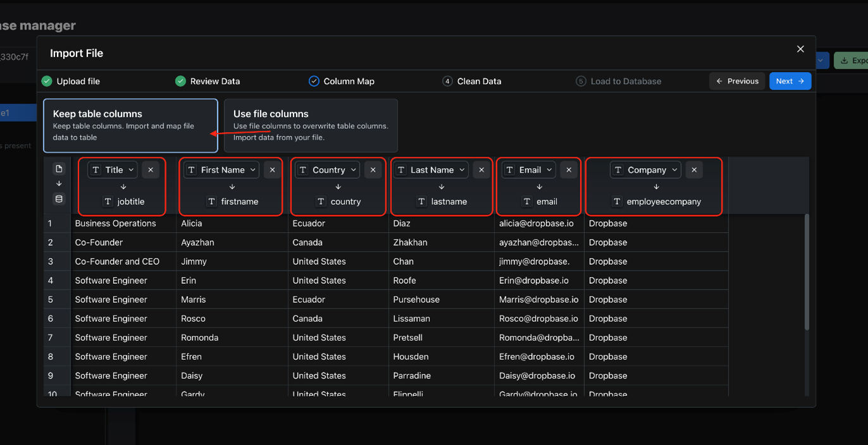
Task: Remove the Title column mapping with X
Action: 151,170
